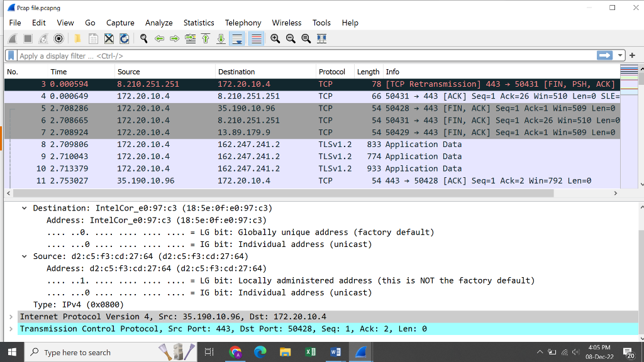Toggle auto scroll to last packet
The width and height of the screenshot is (644, 362).
point(237,38)
